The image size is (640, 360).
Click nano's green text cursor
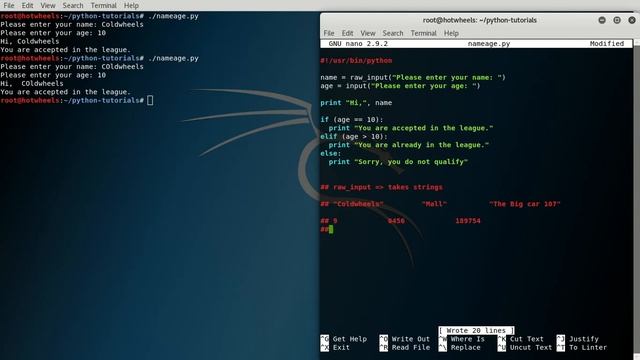coord(331,229)
